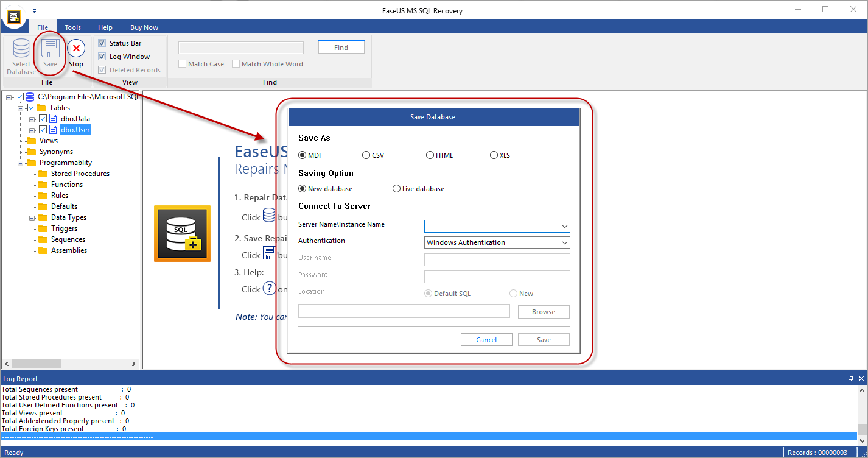Uncheck the dbo.Data checkbox
The image size is (868, 458).
[43, 119]
